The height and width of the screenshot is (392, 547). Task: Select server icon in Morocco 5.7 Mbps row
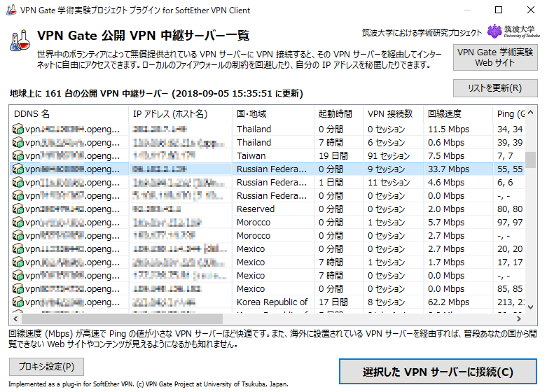(18, 222)
